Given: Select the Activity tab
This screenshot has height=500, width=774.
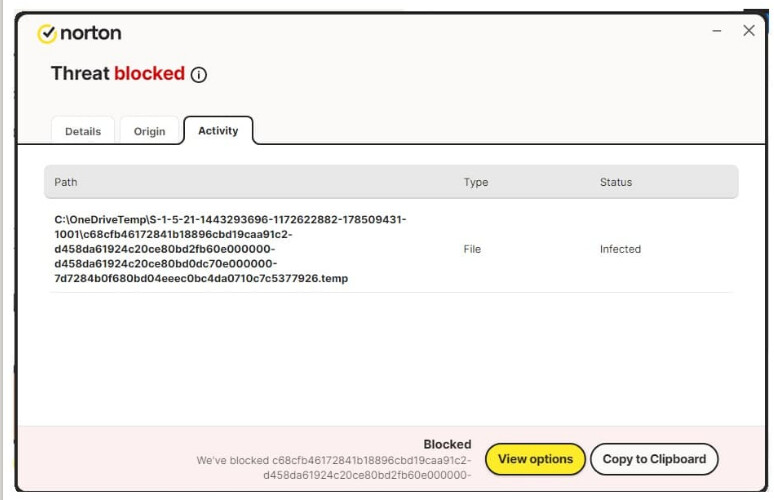Looking at the screenshot, I should point(218,130).
